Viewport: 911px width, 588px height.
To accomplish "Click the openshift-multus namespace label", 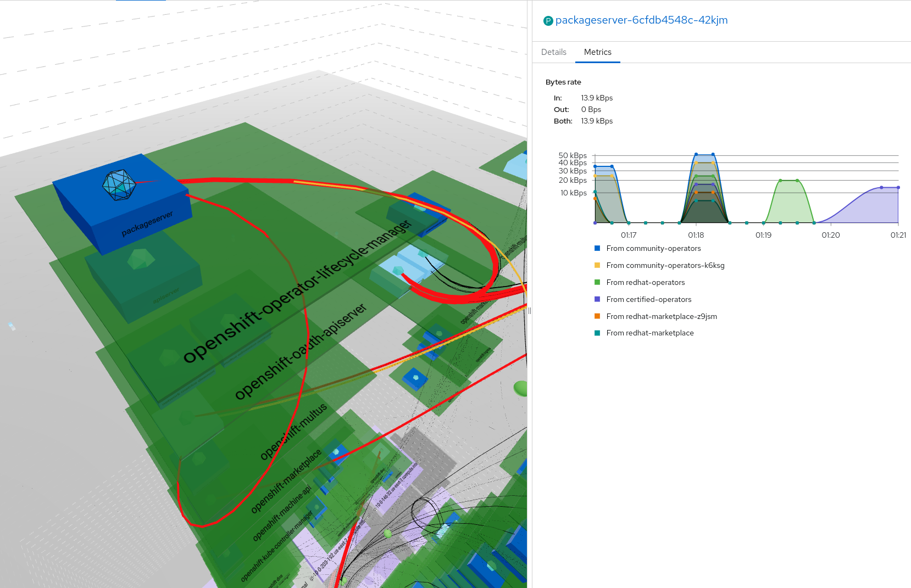I will [x=293, y=432].
